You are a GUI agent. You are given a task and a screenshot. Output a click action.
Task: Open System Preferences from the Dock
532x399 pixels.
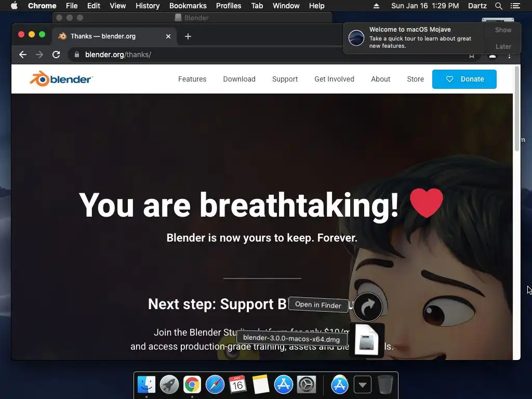[307, 385]
